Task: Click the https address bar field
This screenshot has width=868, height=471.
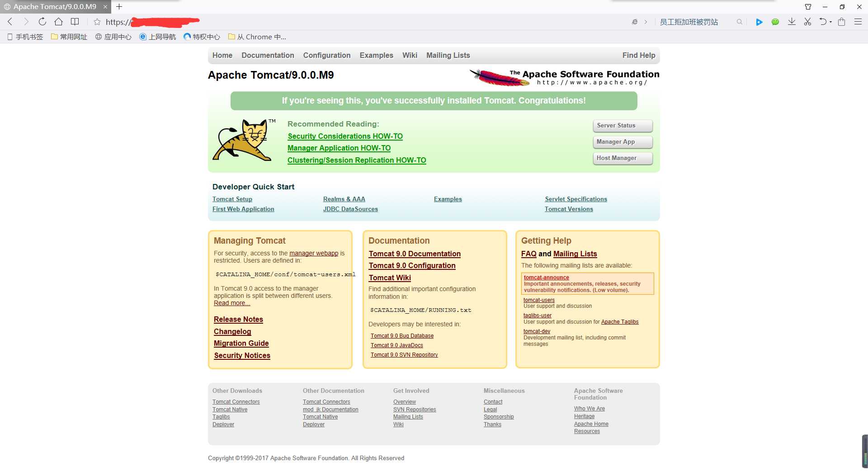Action: coord(362,22)
